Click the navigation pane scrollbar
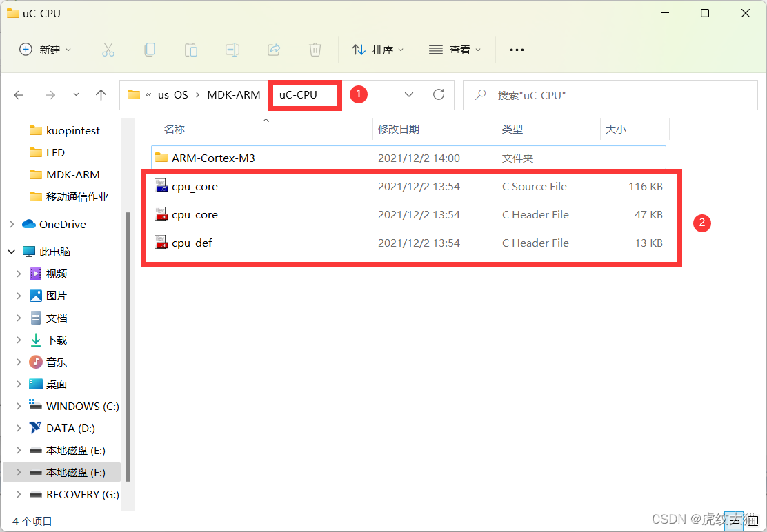Screen dimensions: 767x532 click(x=128, y=346)
